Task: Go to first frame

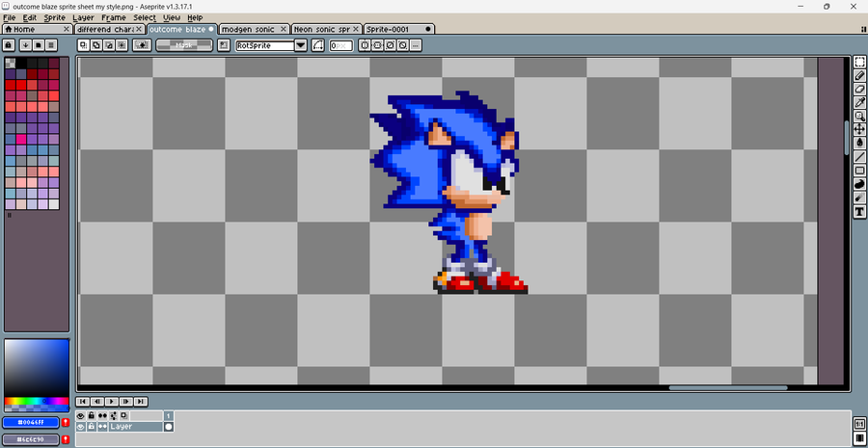Action: point(83,402)
